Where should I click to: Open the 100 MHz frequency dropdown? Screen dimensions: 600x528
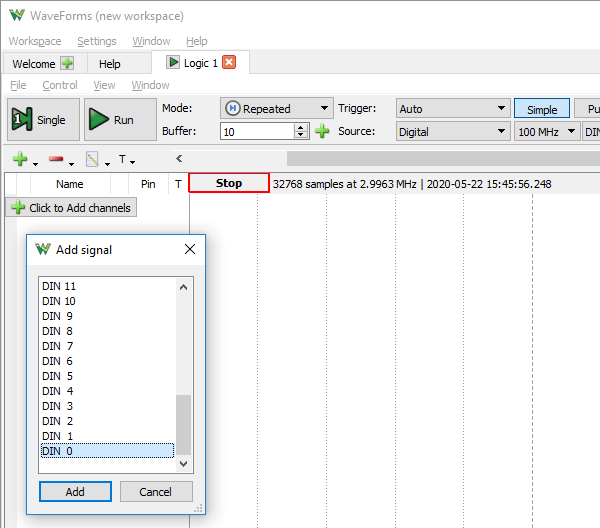(x=547, y=132)
